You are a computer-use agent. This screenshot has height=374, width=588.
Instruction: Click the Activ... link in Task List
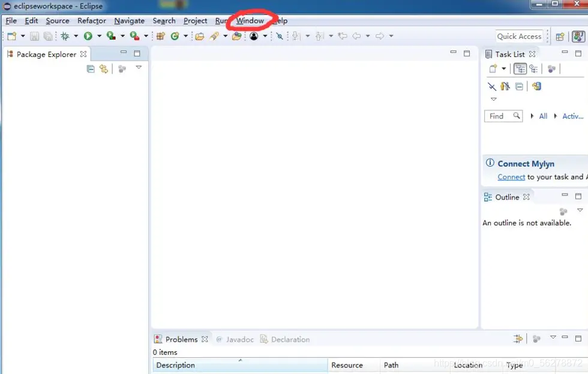pos(572,116)
